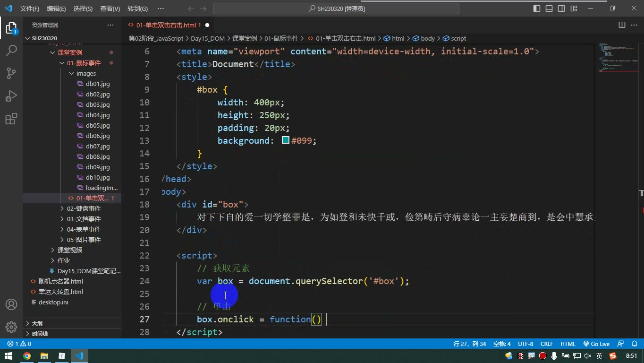Click the HTML language mode indicator
This screenshot has height=363, width=644.
click(x=568, y=344)
